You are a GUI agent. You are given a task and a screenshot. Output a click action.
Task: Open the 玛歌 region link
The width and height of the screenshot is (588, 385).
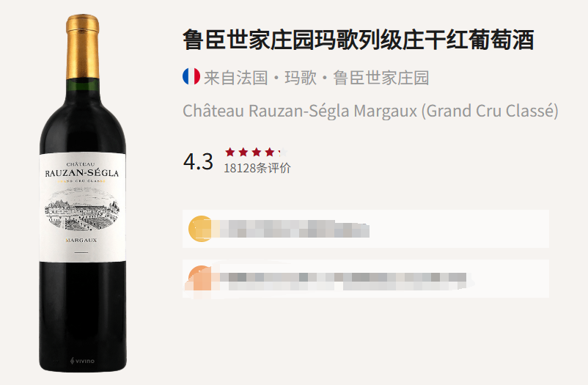(x=301, y=78)
